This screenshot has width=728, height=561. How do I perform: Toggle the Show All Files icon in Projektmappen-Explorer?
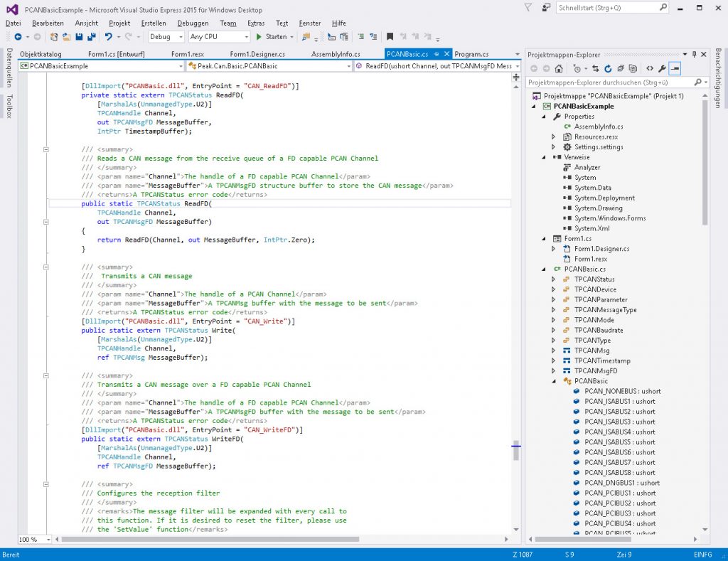click(x=633, y=69)
